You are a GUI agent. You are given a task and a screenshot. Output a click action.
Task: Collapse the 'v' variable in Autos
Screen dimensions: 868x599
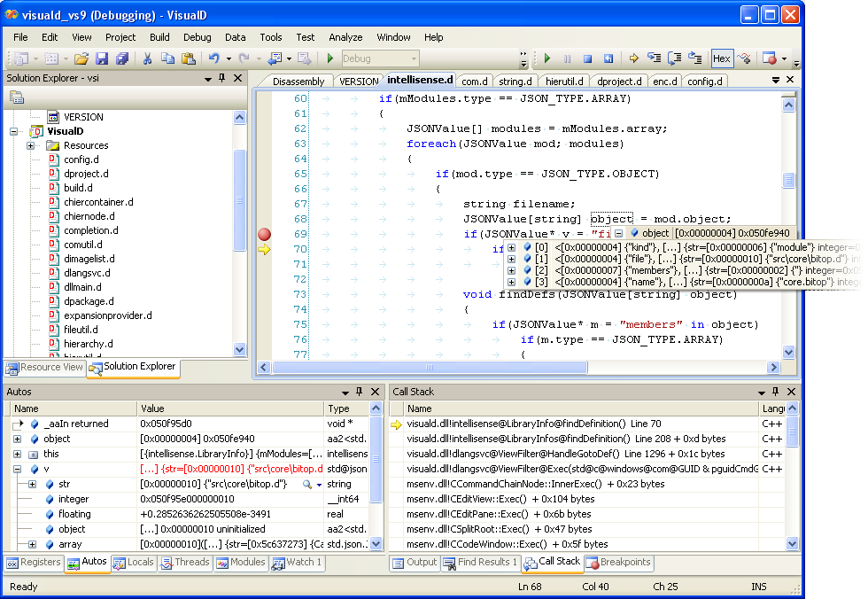(x=18, y=469)
